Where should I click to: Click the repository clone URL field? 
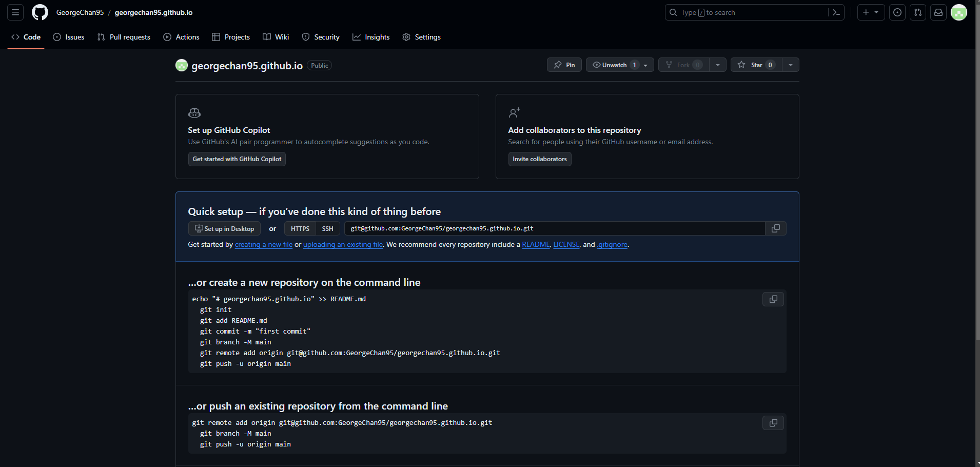tap(555, 228)
